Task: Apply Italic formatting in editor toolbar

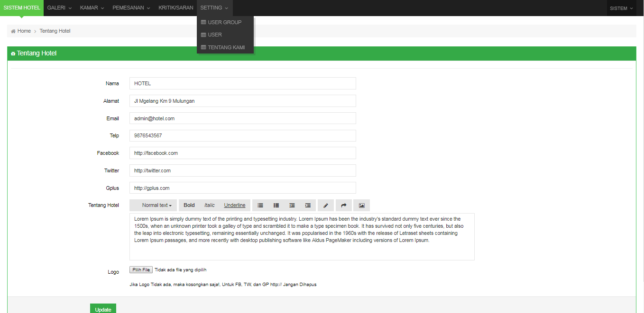Action: (x=210, y=205)
